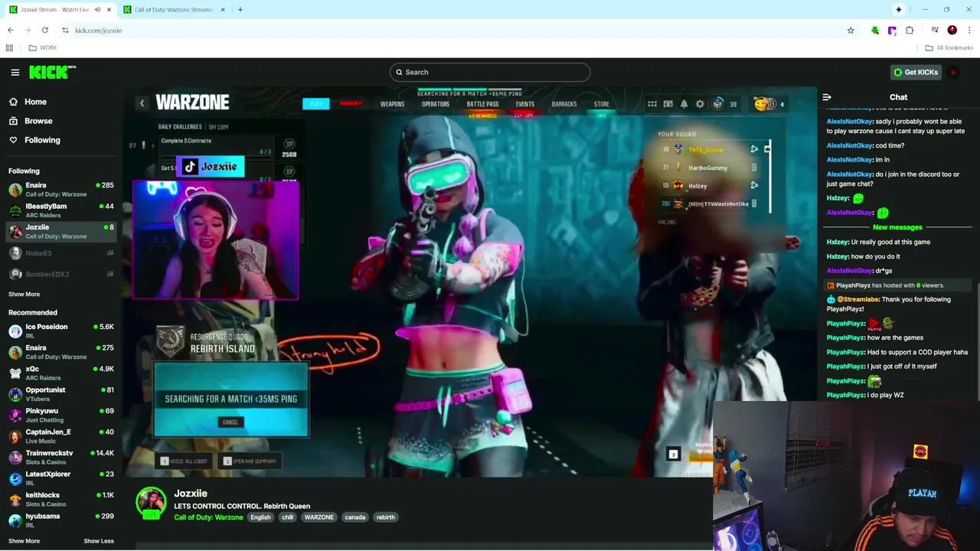Viewport: 980px width, 551px height.
Task: Open CaptainJen_E's Live Music channel
Action: pyautogui.click(x=61, y=436)
